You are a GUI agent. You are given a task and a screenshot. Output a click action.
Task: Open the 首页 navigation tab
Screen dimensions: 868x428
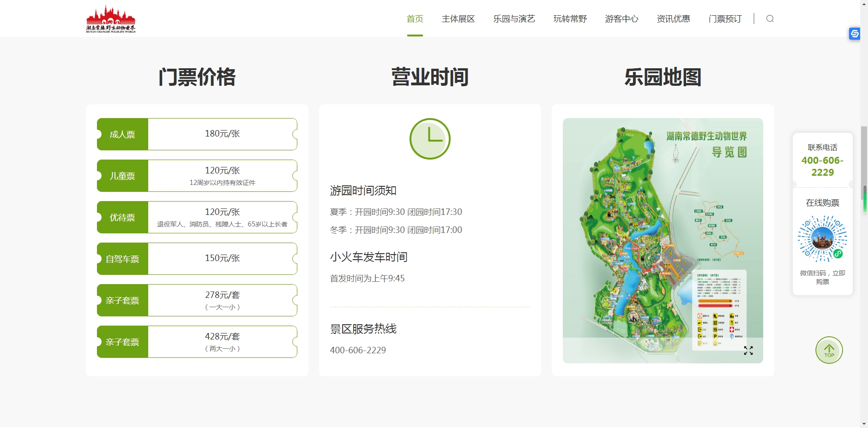pos(415,19)
